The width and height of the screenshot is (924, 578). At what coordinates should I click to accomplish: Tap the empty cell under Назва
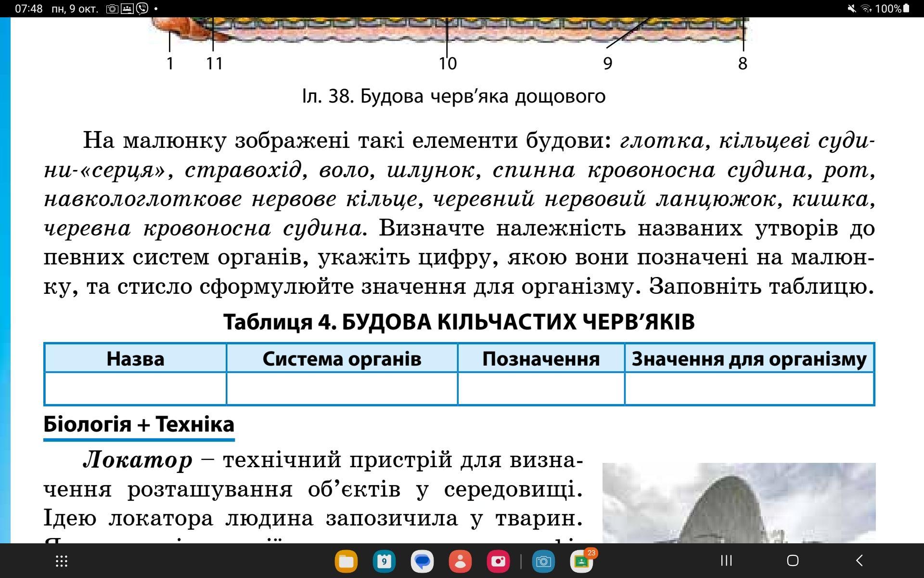tap(135, 388)
